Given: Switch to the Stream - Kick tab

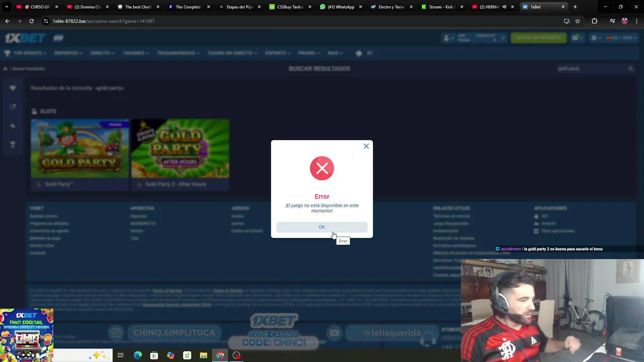Looking at the screenshot, I should point(442,7).
